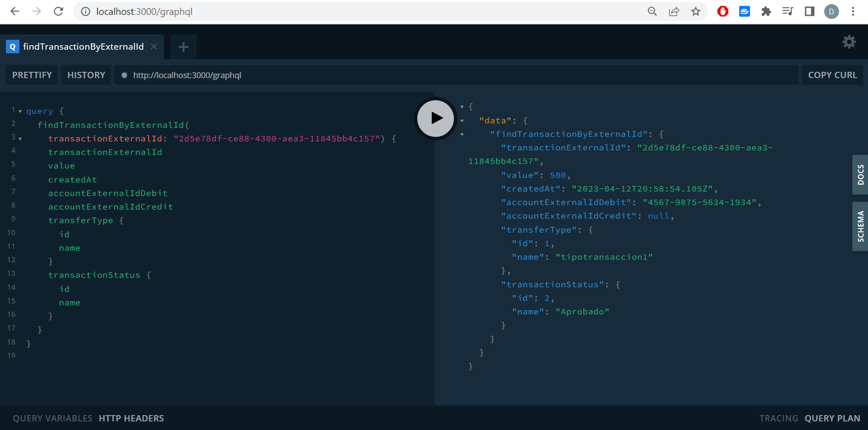Open the SCHEMA side panel
The height and width of the screenshot is (430, 868).
coord(860,226)
